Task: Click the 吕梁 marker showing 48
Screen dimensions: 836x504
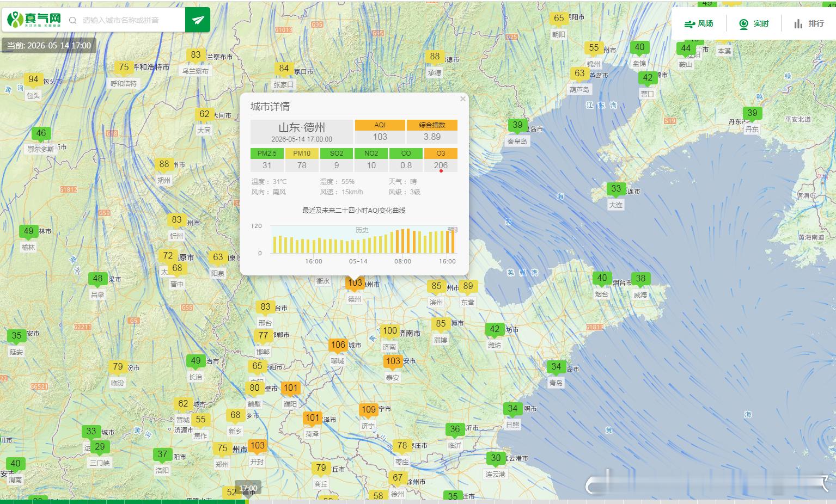Action: (97, 279)
